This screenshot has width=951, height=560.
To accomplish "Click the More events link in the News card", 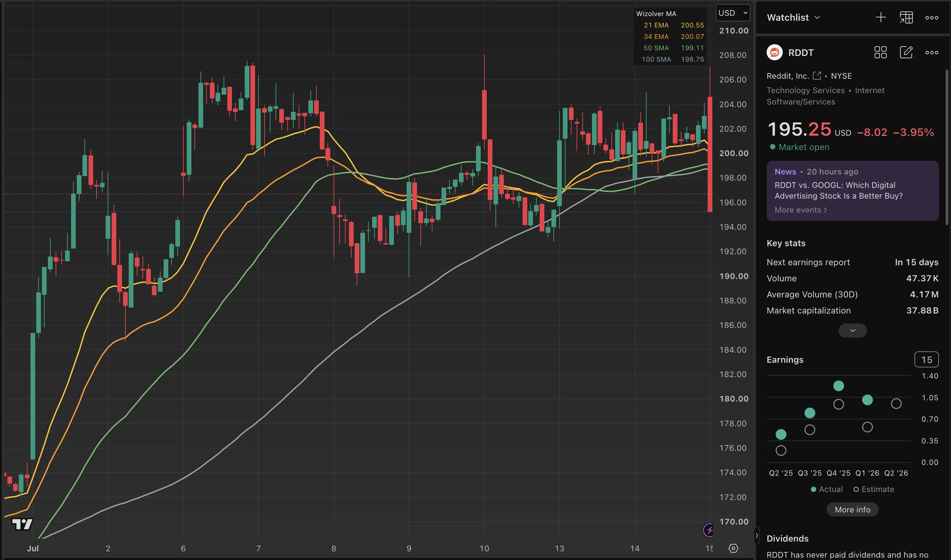I will click(800, 210).
